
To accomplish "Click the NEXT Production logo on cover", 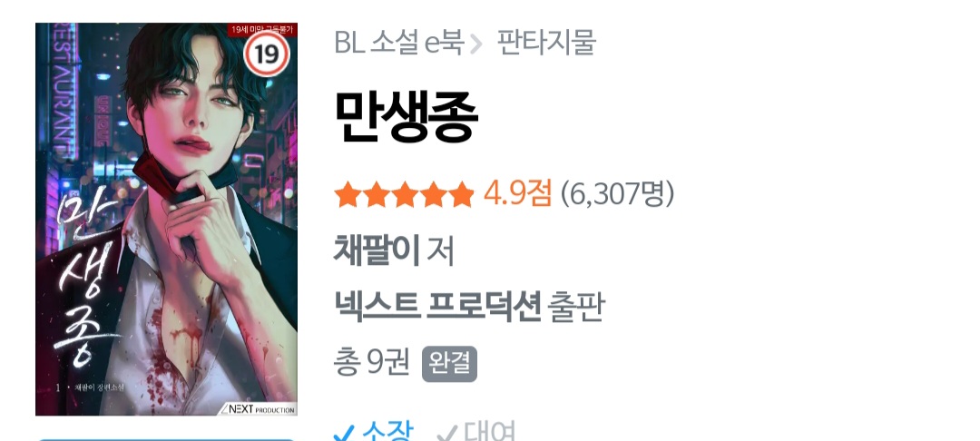I will pos(258,409).
